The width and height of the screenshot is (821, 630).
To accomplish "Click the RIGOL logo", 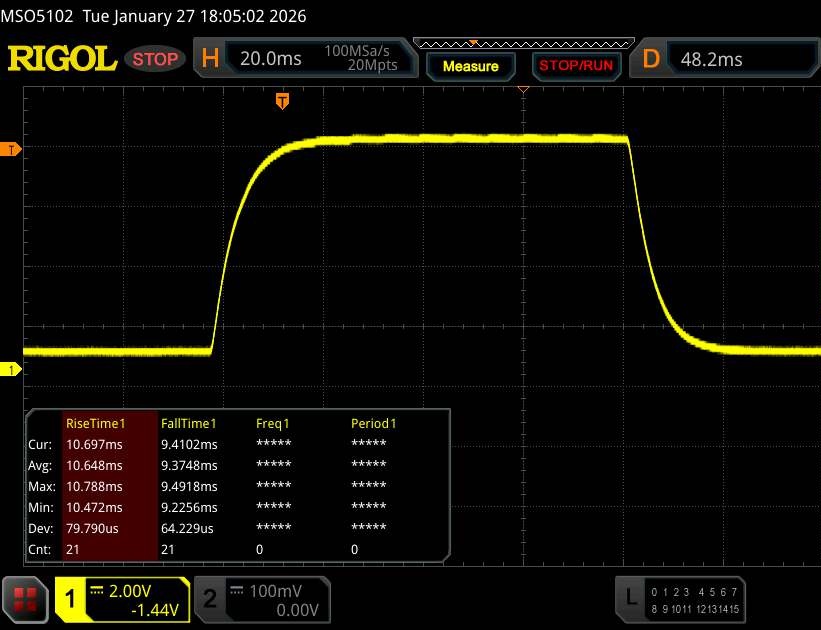I will coord(62,59).
